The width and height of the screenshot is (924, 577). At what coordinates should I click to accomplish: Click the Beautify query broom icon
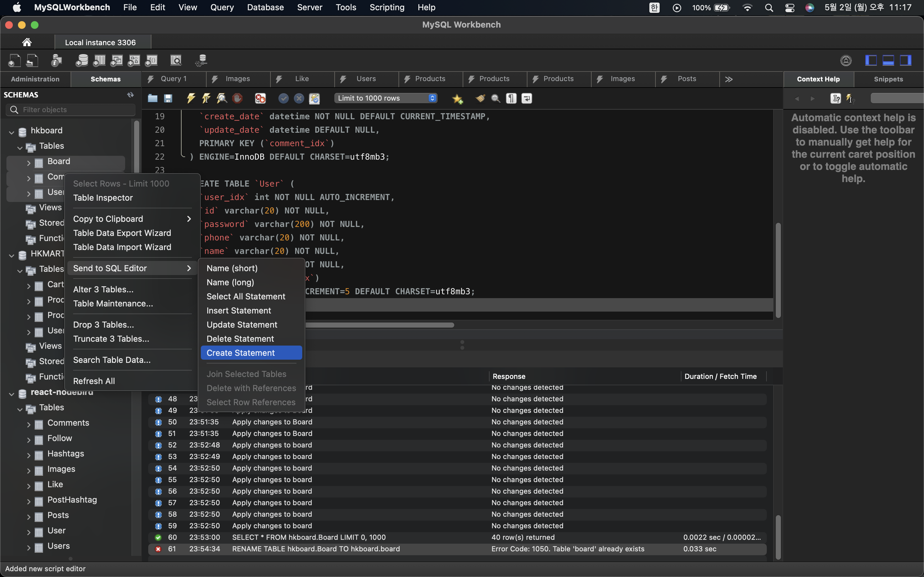click(480, 98)
